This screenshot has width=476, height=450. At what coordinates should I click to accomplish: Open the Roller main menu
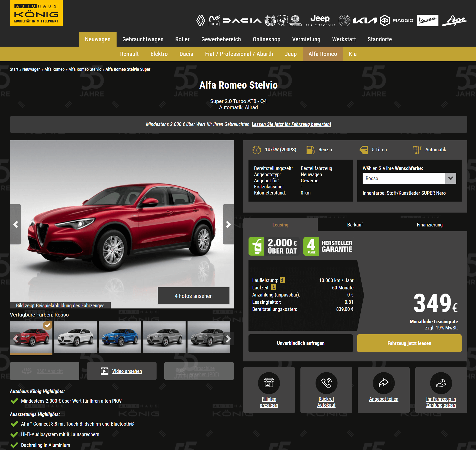(182, 39)
